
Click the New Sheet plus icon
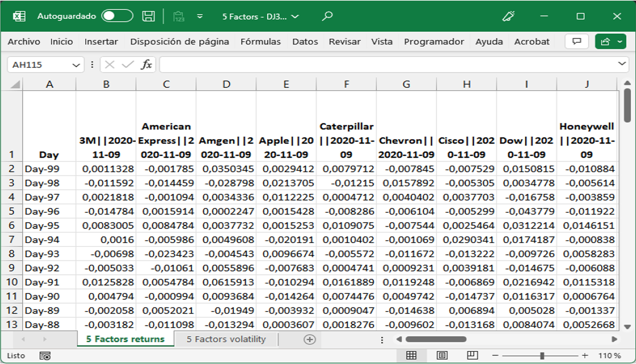[x=309, y=339]
